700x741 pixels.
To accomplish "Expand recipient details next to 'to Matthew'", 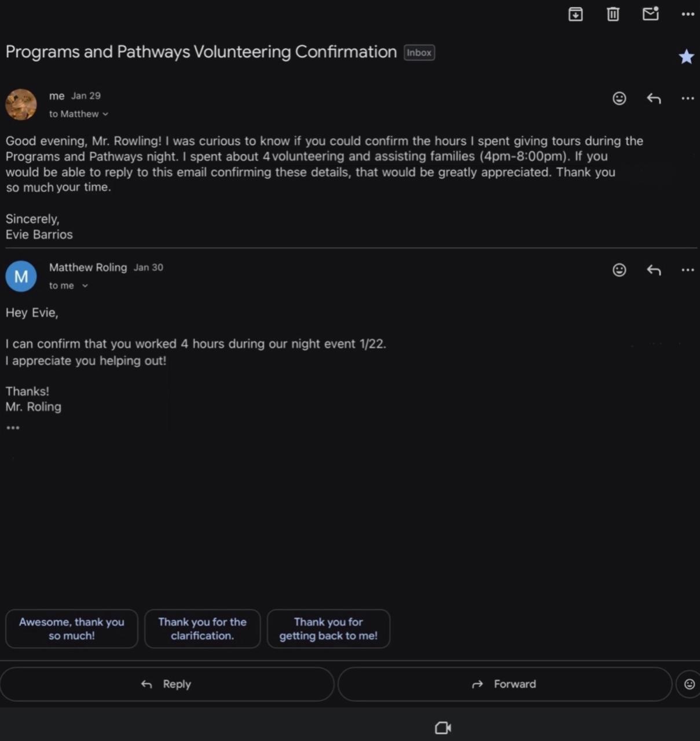I will click(105, 114).
